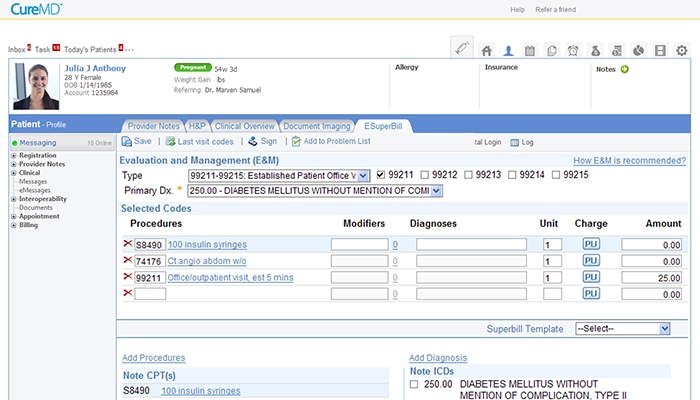Click PU charge button for 74176 row
This screenshot has width=700, height=400.
590,261
